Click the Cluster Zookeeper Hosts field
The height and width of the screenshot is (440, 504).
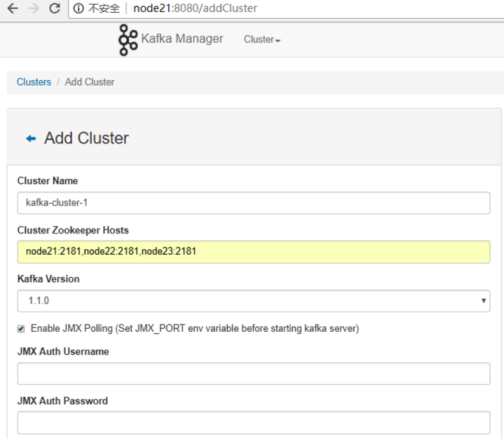tap(254, 252)
